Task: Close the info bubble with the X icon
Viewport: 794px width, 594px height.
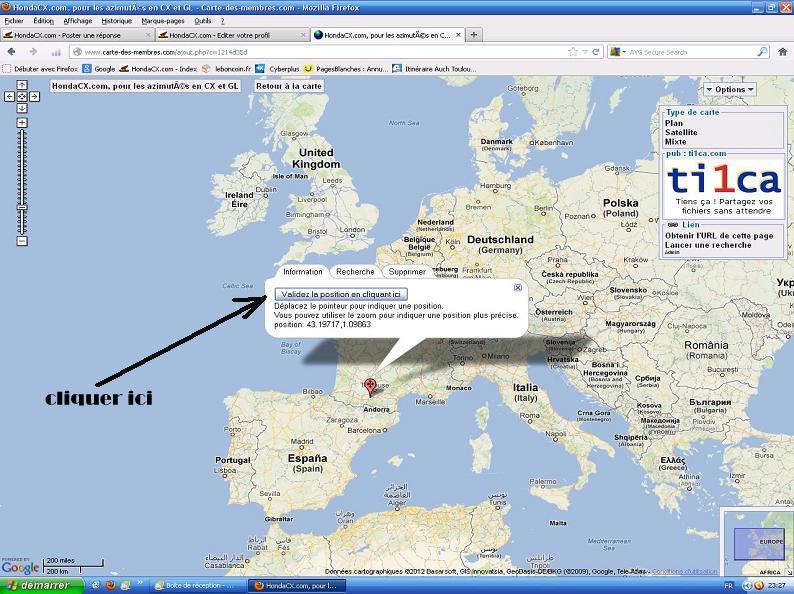Action: pos(518,287)
